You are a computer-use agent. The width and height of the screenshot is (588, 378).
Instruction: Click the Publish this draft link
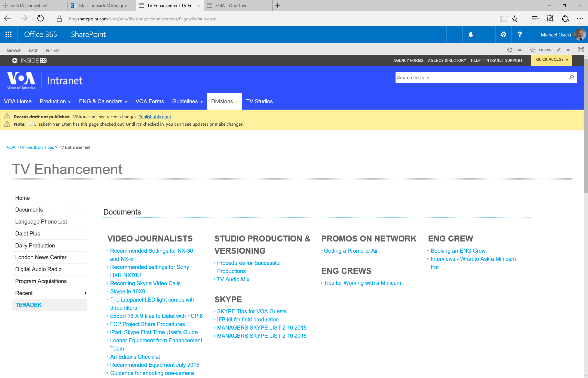(155, 117)
